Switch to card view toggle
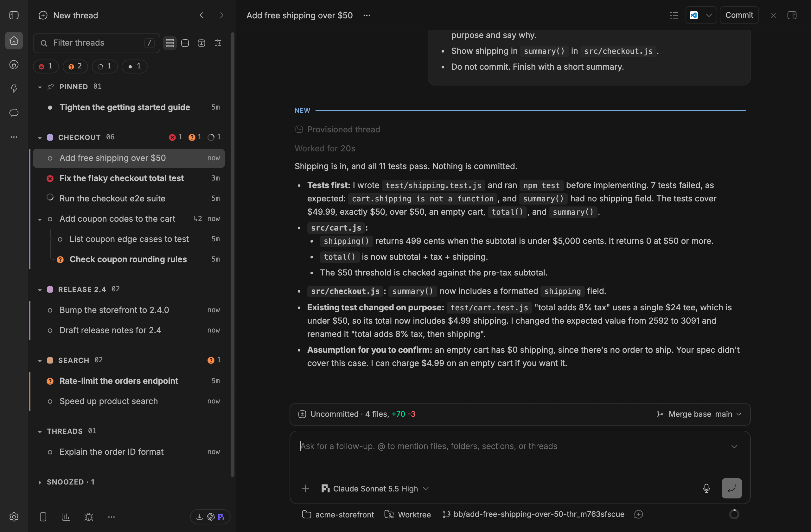 [185, 43]
